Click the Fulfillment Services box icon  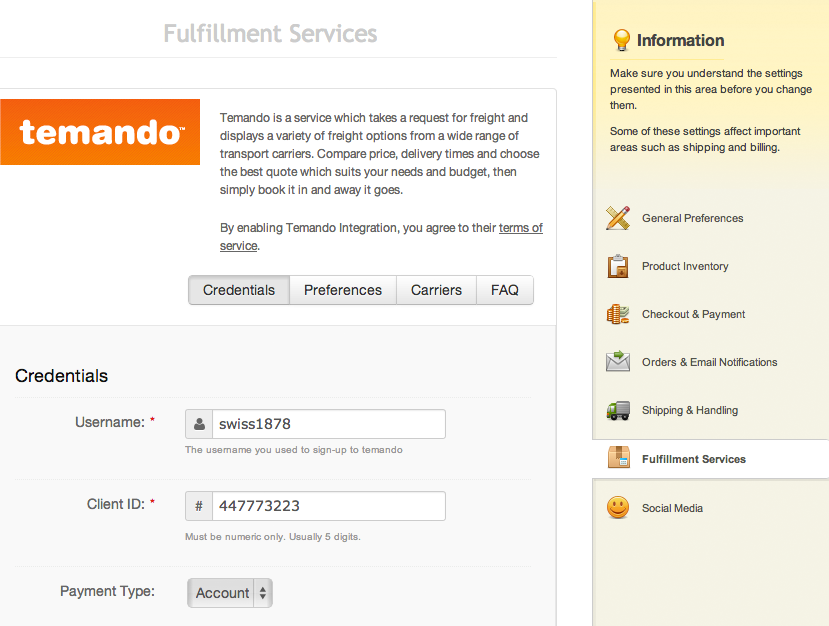click(x=619, y=458)
